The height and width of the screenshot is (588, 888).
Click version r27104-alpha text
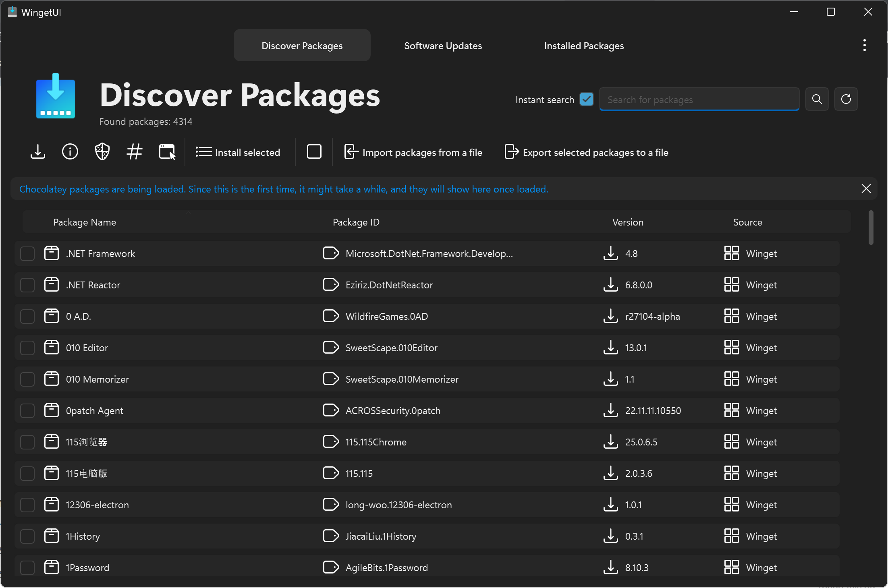[653, 316]
